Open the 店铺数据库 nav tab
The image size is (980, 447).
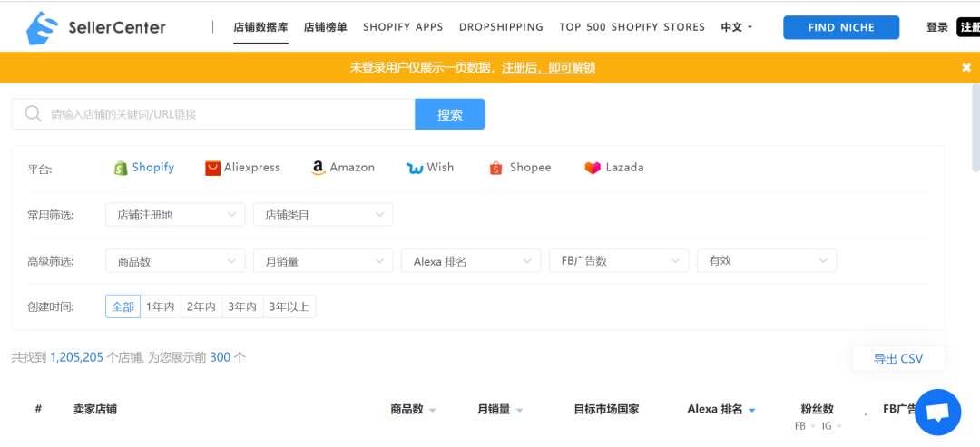(260, 27)
